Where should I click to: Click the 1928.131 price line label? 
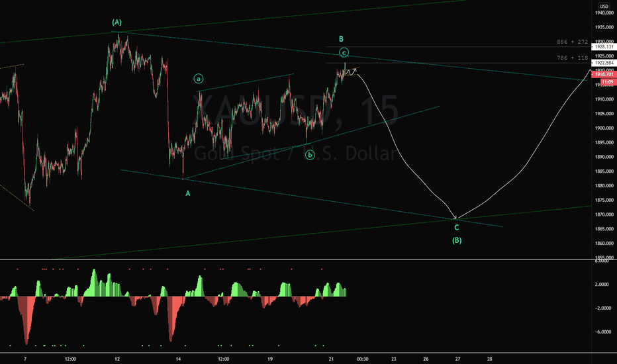pos(604,47)
